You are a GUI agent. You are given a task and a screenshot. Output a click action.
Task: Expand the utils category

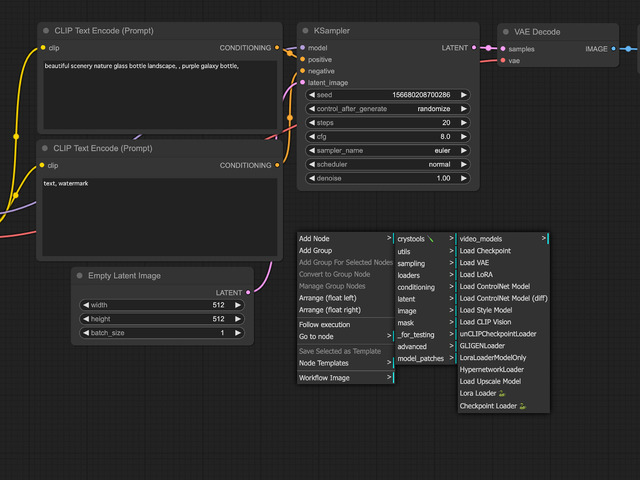coord(426,251)
